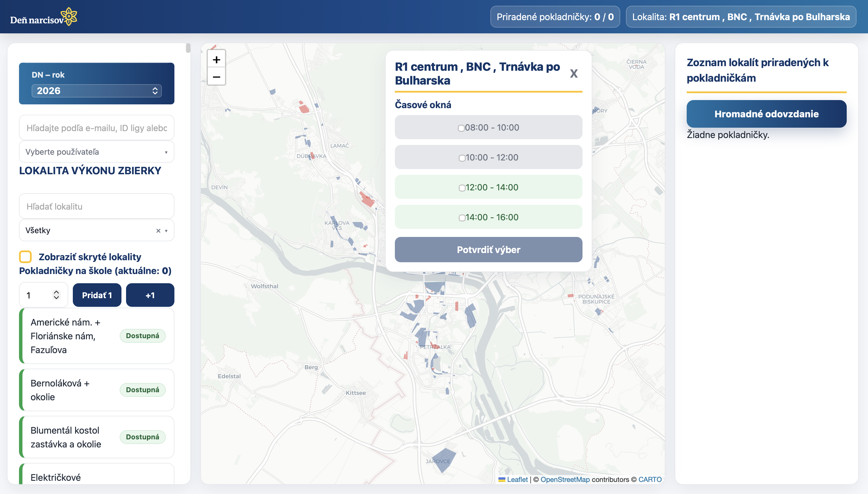Close the R1 centrum popup with X
Viewport: 868px width, 494px height.
click(x=574, y=74)
